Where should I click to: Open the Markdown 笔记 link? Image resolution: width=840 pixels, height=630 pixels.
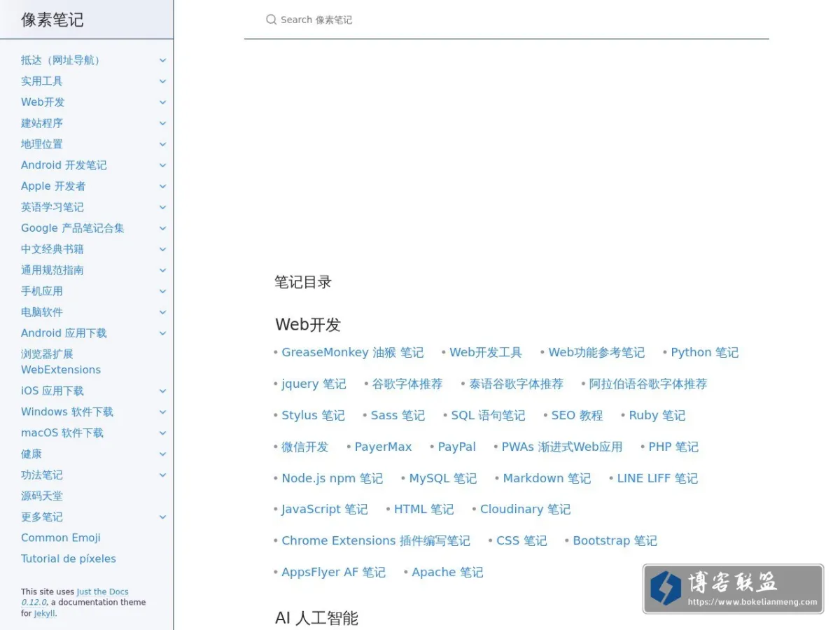(x=547, y=478)
